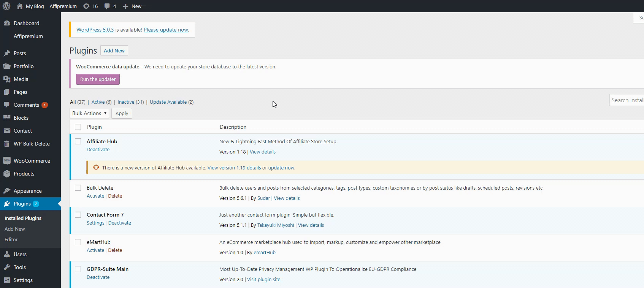Click the Apply button for bulk actions

[122, 113]
